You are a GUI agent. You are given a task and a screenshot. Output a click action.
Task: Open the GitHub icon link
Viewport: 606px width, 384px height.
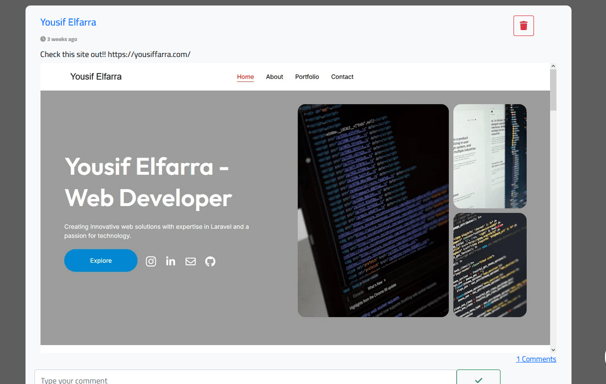[x=210, y=262]
